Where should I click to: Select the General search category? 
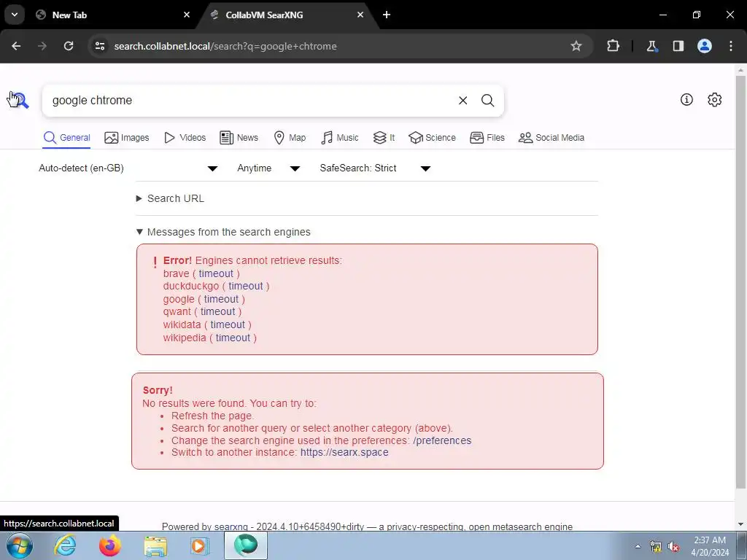[66, 138]
